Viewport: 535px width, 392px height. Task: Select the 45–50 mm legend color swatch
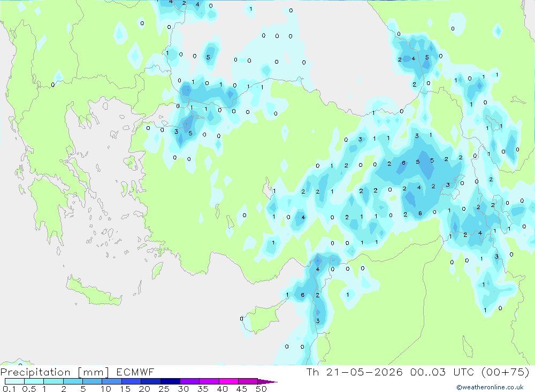click(248, 381)
